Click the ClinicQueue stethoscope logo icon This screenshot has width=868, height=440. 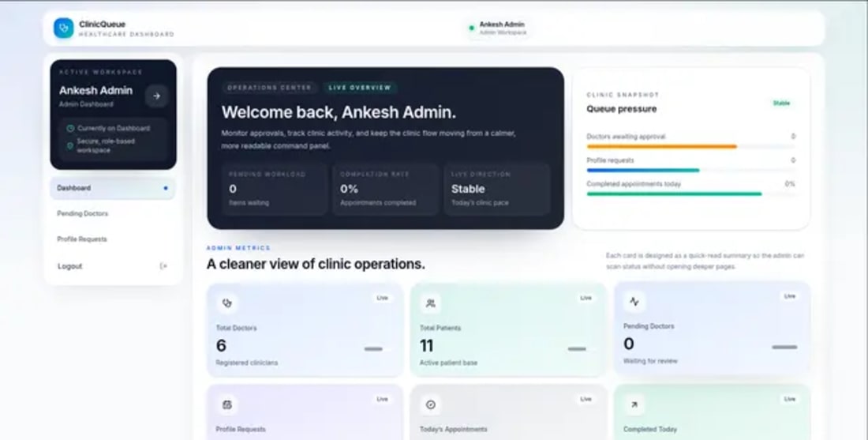(x=64, y=28)
